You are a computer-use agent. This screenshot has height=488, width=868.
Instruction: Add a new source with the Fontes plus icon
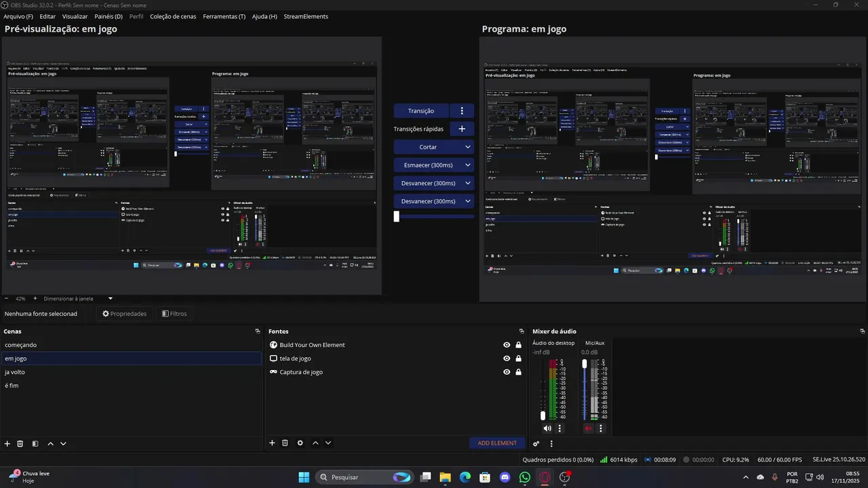[x=272, y=443]
